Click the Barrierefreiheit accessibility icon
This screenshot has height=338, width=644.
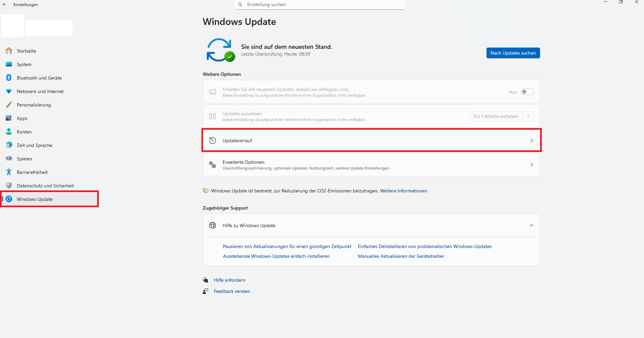(9, 172)
